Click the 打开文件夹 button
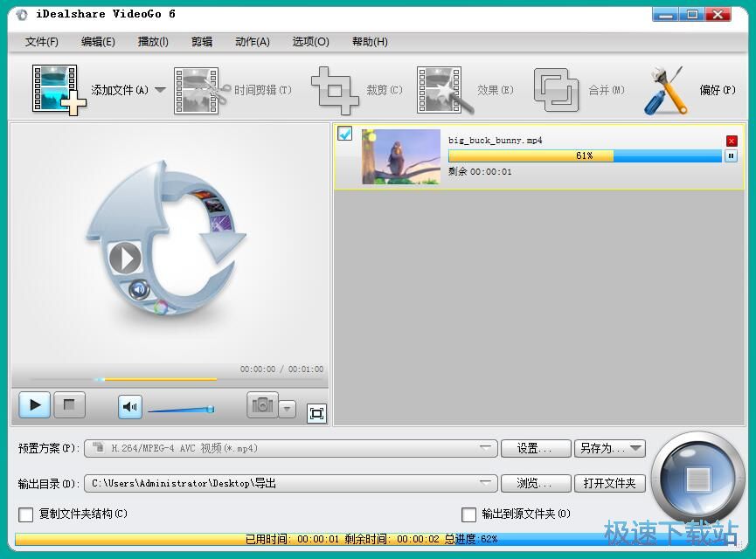This screenshot has width=756, height=559. pos(609,483)
